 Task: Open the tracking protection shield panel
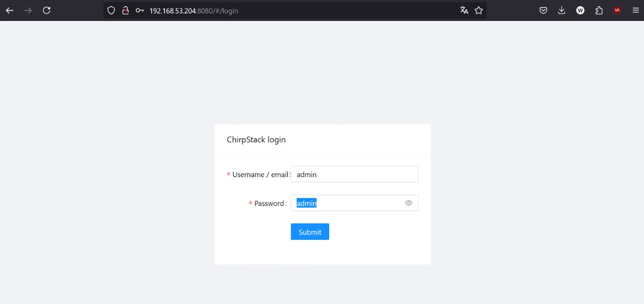111,10
